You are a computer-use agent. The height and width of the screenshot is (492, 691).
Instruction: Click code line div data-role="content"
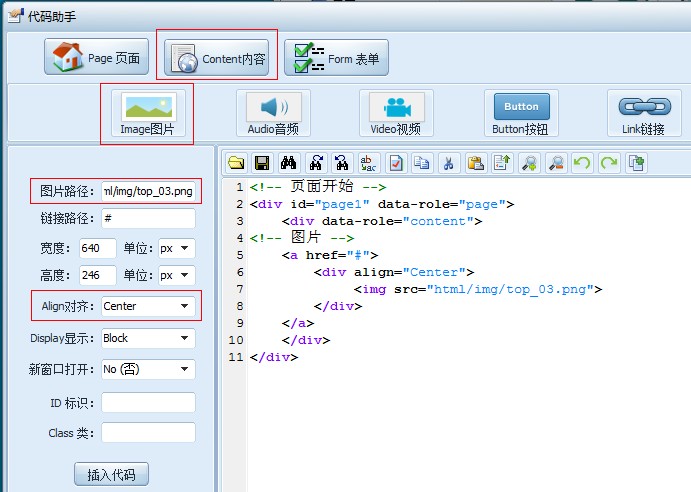[382, 221]
